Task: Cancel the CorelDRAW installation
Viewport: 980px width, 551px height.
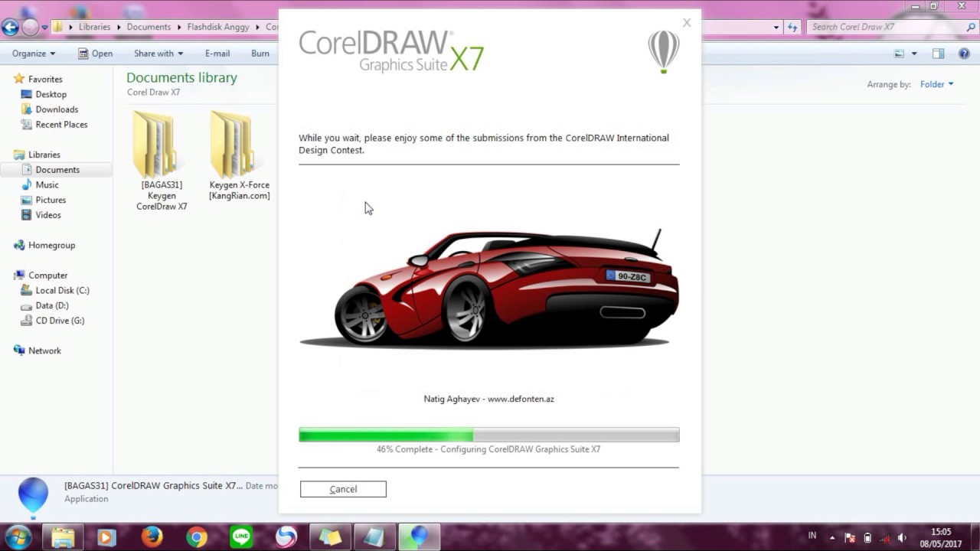Action: (x=343, y=489)
